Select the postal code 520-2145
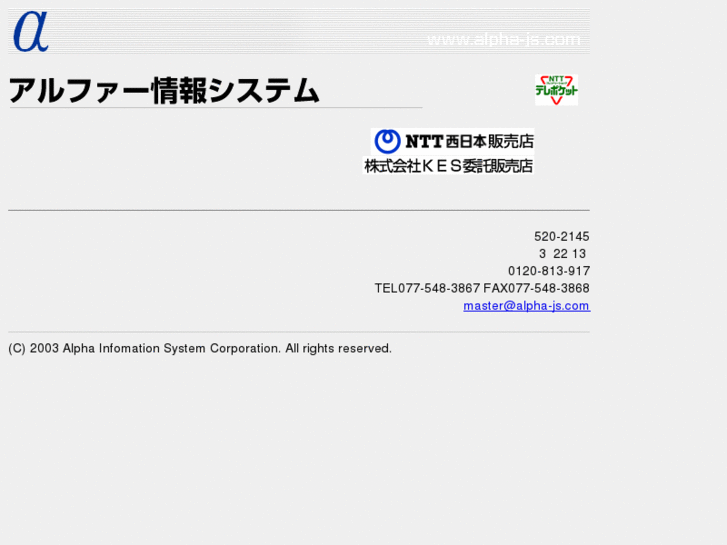Viewport: 727px width, 545px height. tap(561, 237)
